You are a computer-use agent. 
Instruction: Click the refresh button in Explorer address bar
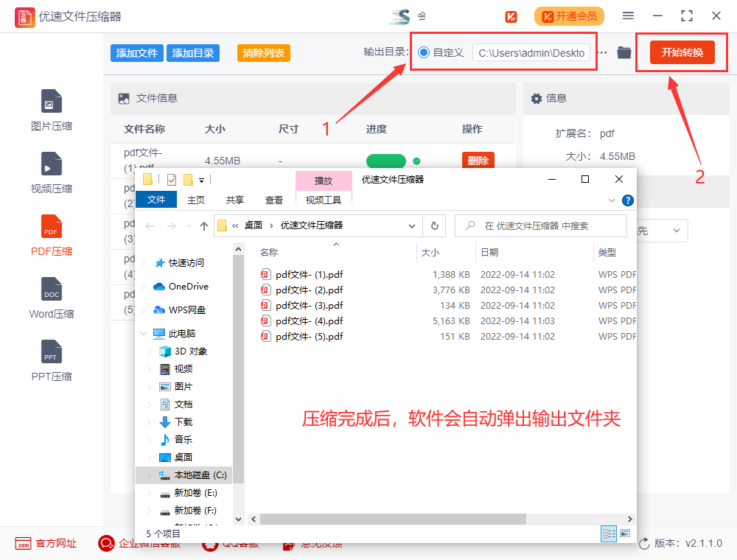[435, 226]
